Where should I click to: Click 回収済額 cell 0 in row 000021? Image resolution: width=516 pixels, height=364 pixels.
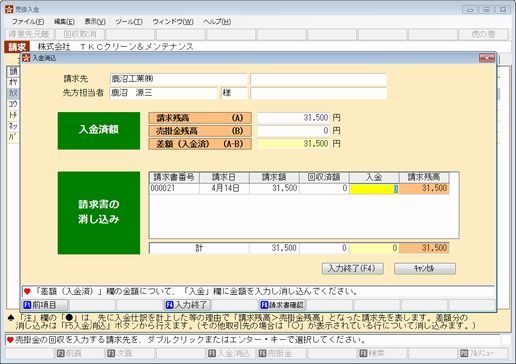pos(324,188)
